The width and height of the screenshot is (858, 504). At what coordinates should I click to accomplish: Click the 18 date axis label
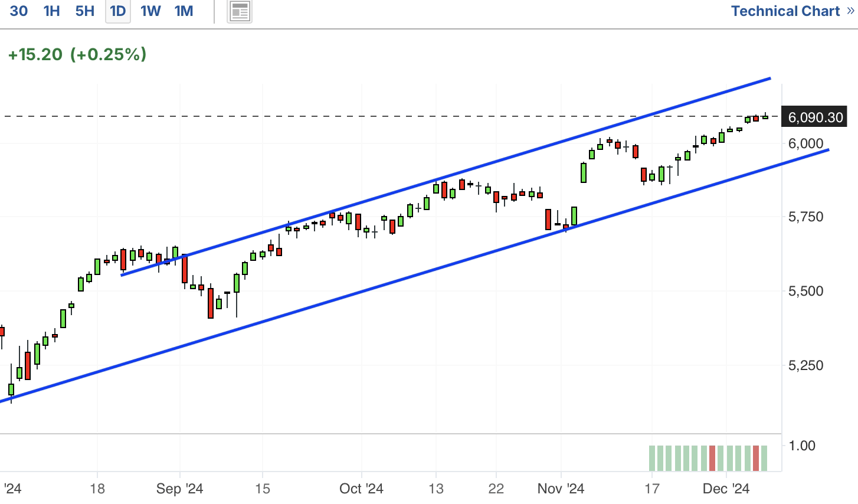coord(97,489)
